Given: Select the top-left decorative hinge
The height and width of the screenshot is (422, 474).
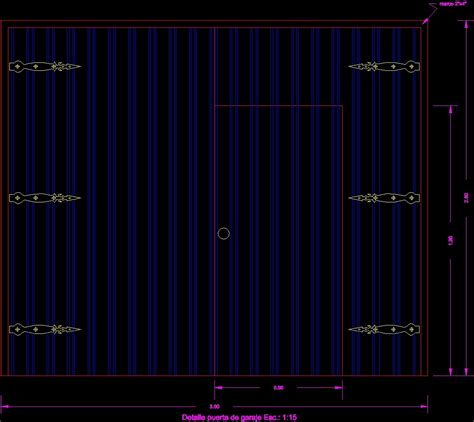Looking at the screenshot, I should click(x=45, y=66).
